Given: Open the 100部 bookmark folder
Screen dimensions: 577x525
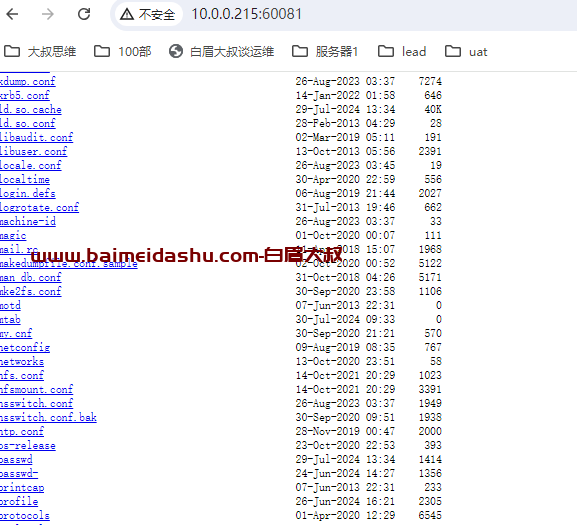Looking at the screenshot, I should [x=122, y=52].
